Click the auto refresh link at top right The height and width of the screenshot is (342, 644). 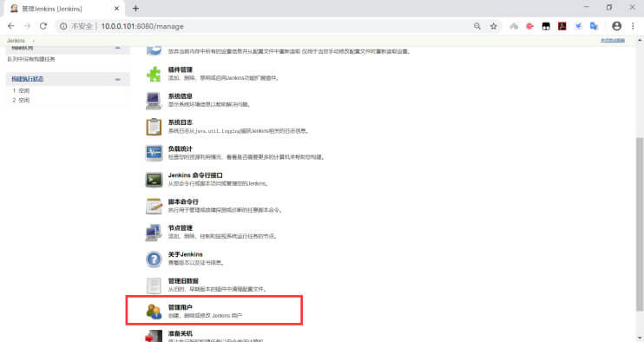coord(613,40)
